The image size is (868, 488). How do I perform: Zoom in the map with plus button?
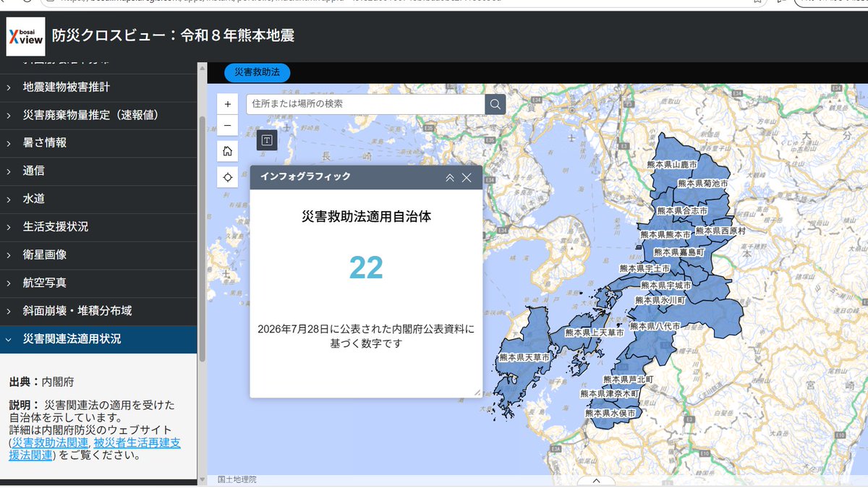click(x=227, y=104)
